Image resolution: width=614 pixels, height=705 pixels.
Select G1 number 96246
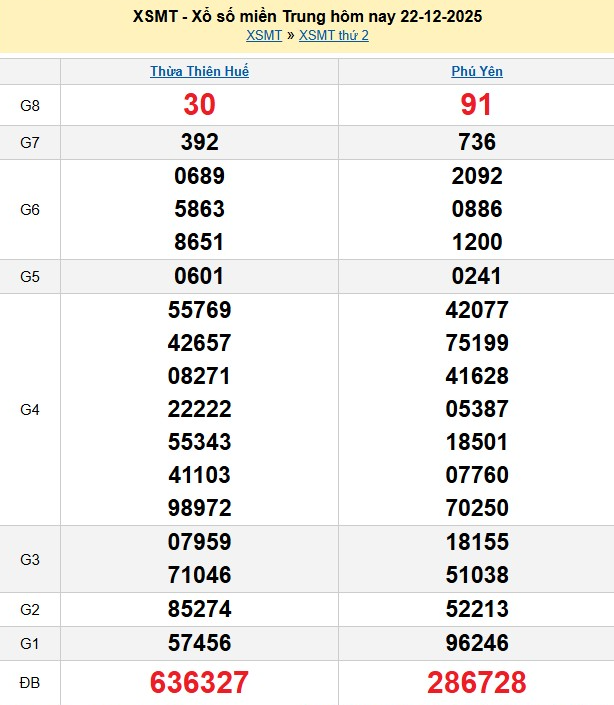pos(477,643)
